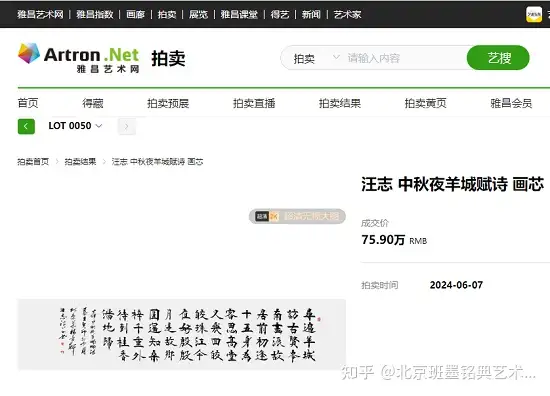550x396 pixels.
Task: Open the 拍卖 search category dropdown
Action: click(317, 58)
